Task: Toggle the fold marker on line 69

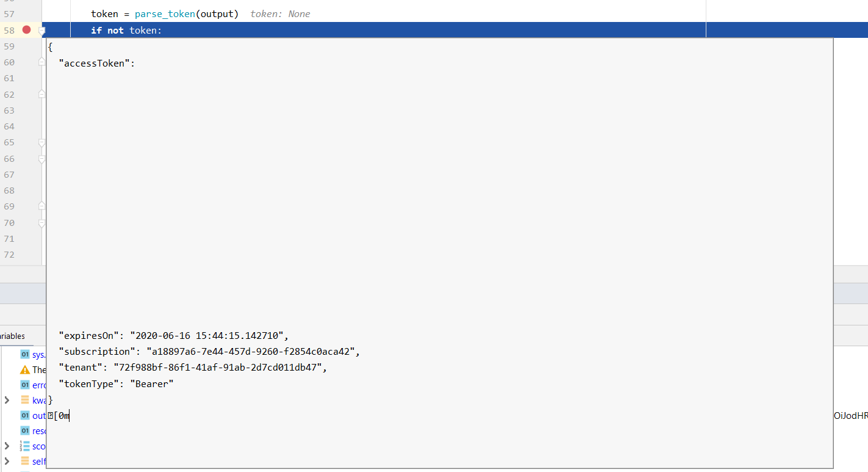Action: [x=41, y=206]
